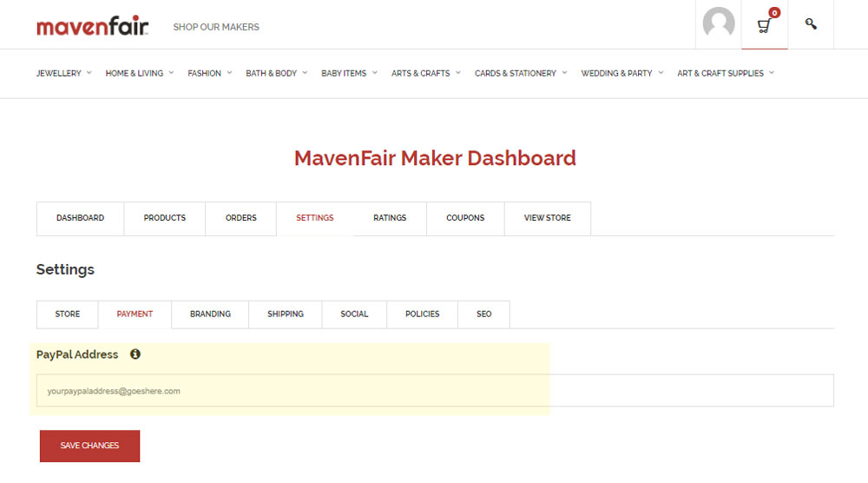Expand the Bath & Body chevron
Image resolution: width=868 pixels, height=483 pixels.
305,73
